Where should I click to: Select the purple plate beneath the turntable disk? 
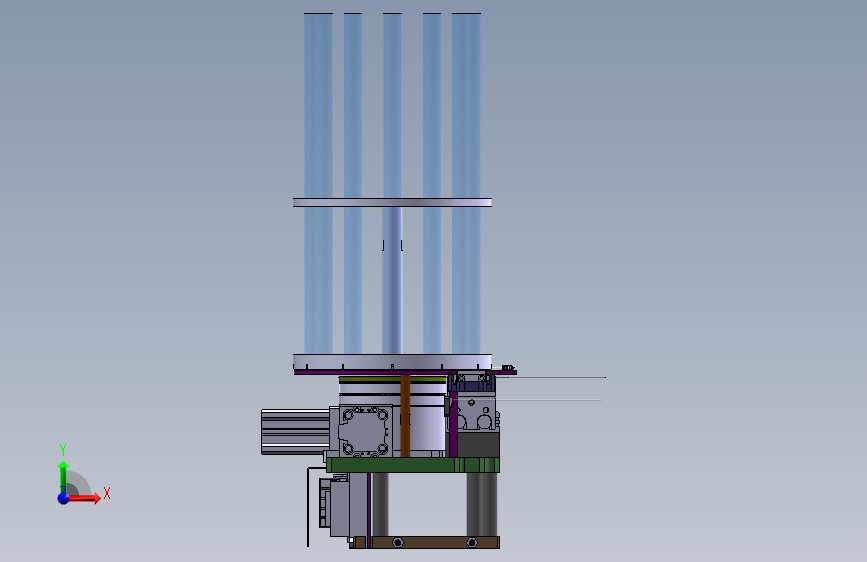(405, 372)
